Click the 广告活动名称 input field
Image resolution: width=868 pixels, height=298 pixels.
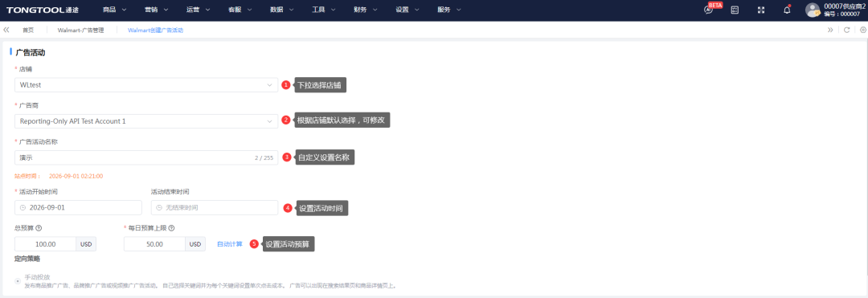tap(146, 157)
